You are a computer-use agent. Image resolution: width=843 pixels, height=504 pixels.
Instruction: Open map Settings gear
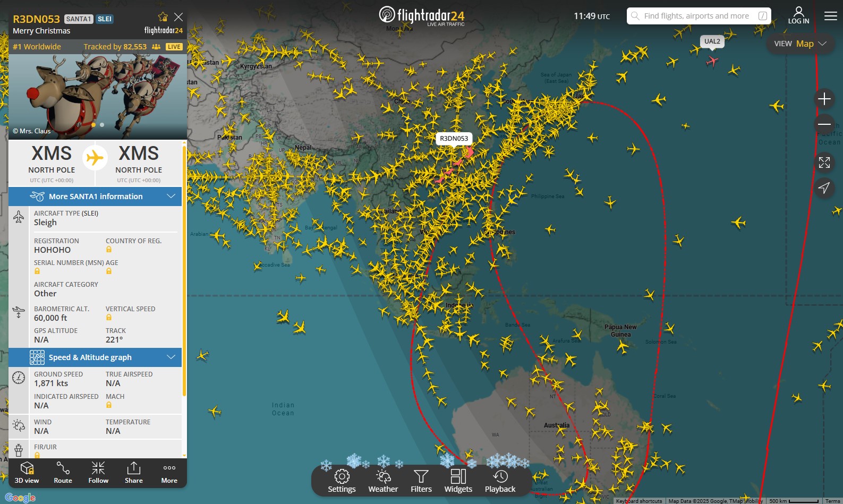click(x=342, y=481)
